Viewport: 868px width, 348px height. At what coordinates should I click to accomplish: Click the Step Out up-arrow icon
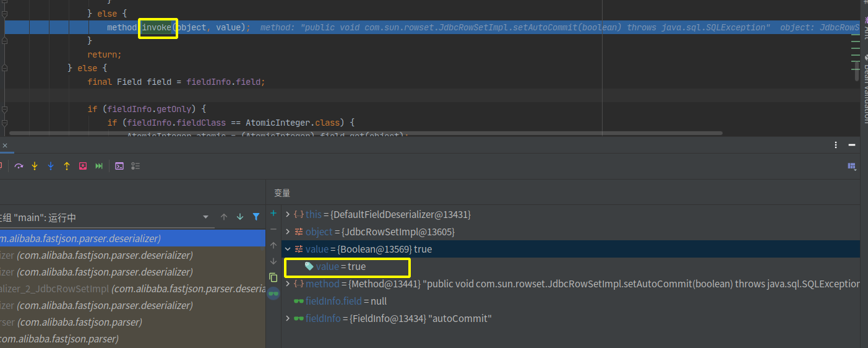pos(67,166)
